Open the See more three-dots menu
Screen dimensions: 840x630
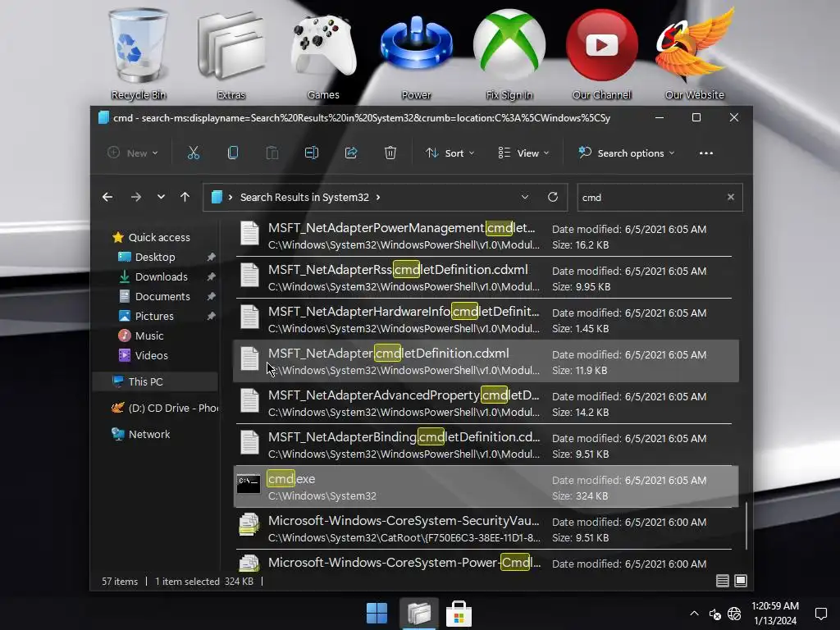[706, 153]
